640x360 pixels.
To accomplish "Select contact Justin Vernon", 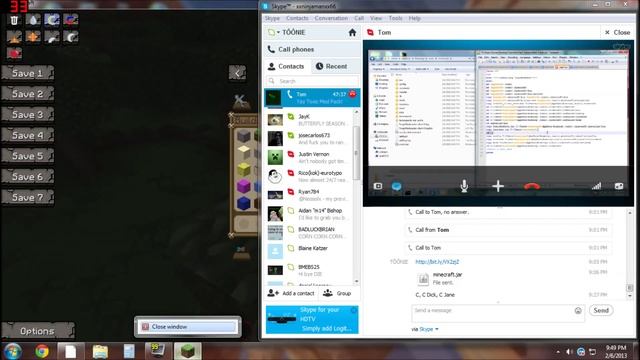I will point(309,157).
